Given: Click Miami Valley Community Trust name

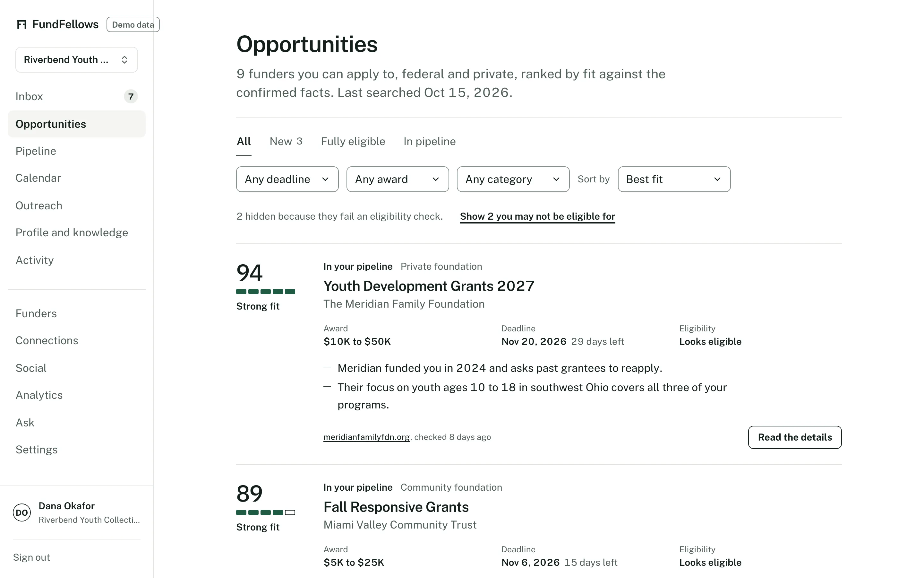Looking at the screenshot, I should coord(400,525).
